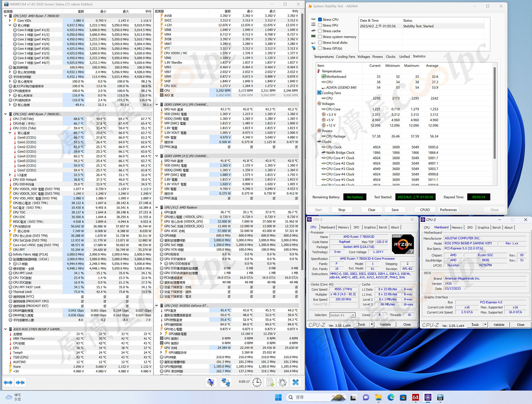This screenshot has height=404, width=532.
Task: Open taskbar Chat icon
Action: (366, 397)
